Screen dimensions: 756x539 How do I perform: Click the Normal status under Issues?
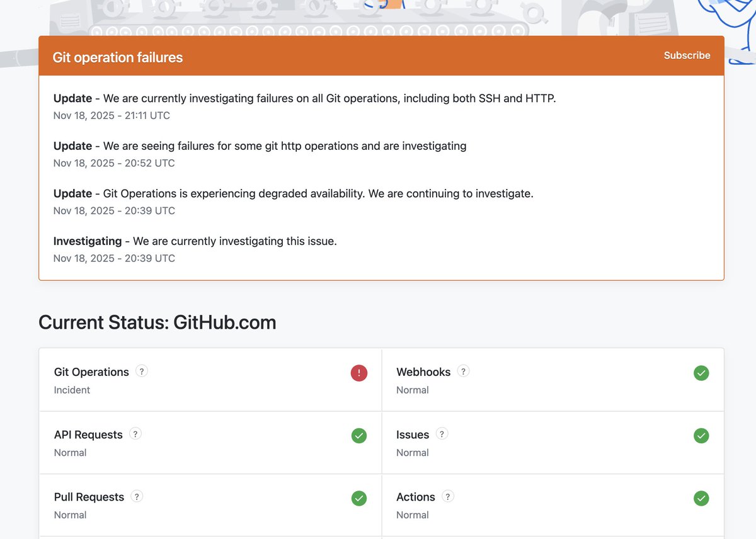413,452
